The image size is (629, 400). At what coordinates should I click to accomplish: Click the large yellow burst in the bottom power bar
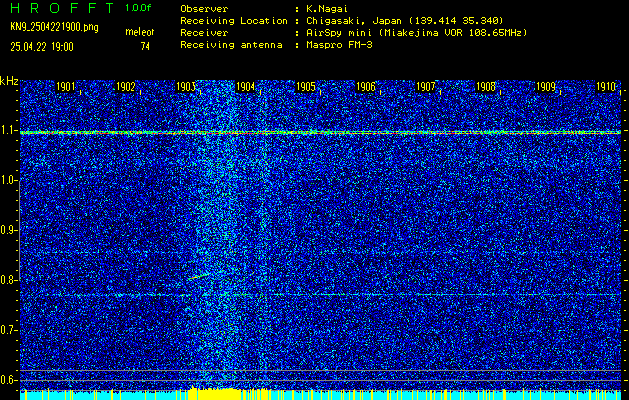pyautogui.click(x=213, y=394)
